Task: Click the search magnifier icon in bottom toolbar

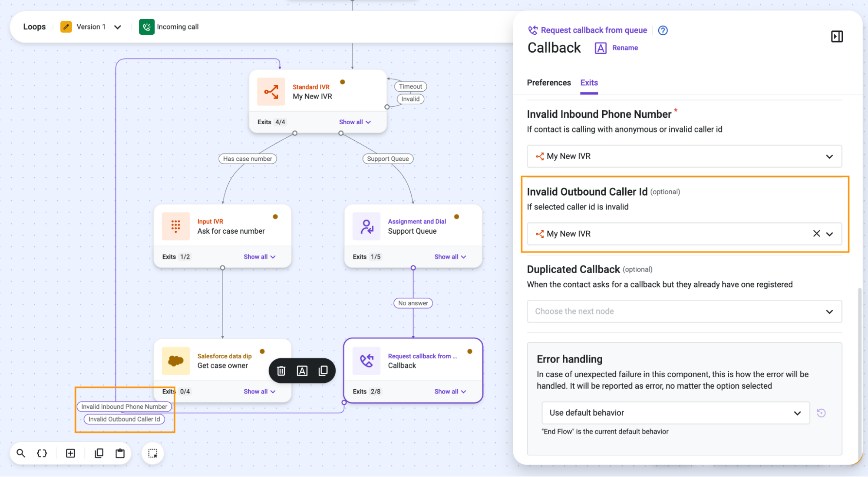Action: tap(21, 453)
